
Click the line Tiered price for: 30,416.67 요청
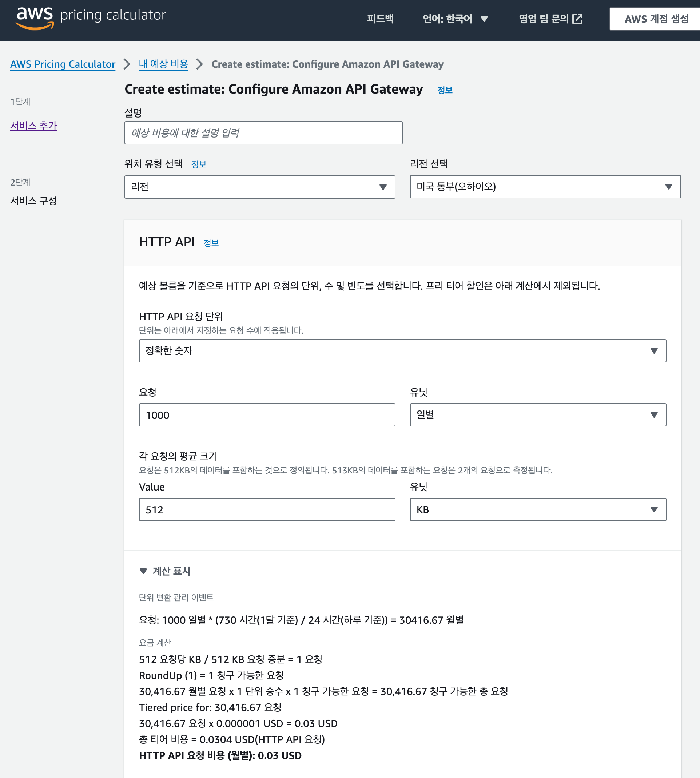[x=210, y=707]
